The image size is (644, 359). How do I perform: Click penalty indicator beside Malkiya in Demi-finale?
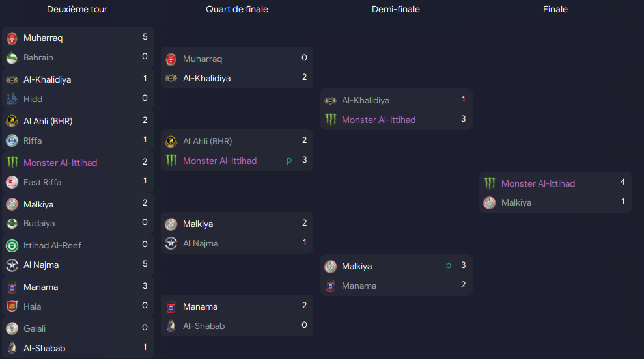(449, 266)
